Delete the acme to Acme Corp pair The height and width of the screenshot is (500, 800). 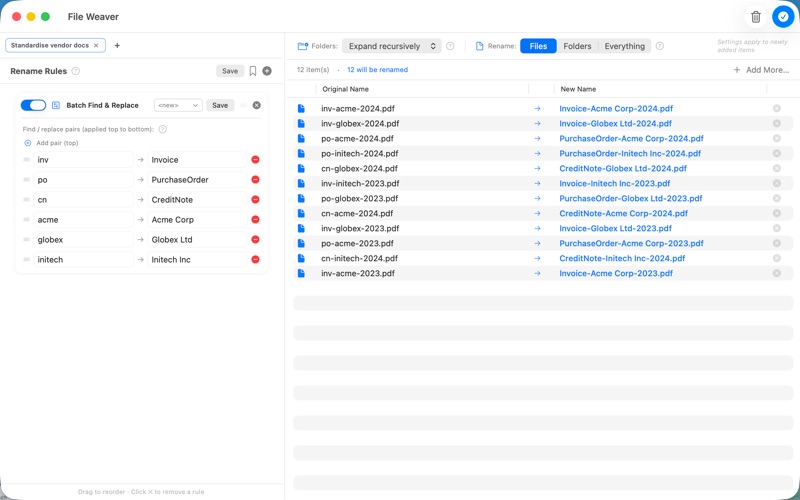pos(256,219)
